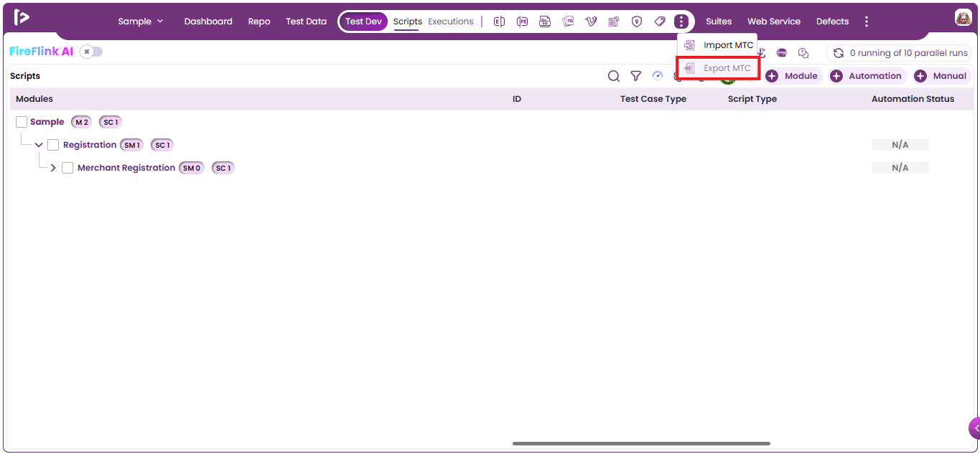Image resolution: width=980 pixels, height=454 pixels.
Task: Click the speedometer gauge icon in Scripts
Action: pos(658,75)
